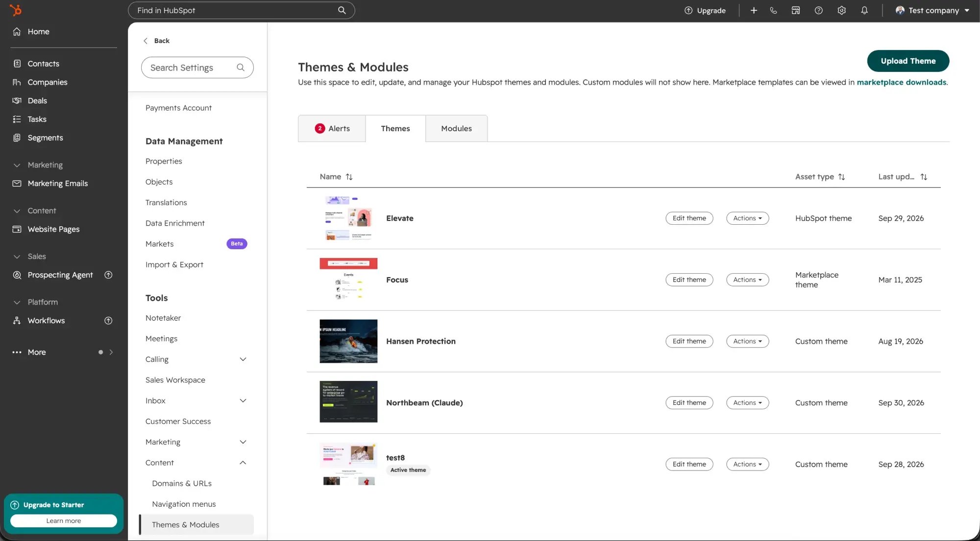Open Actions dropdown for Hansen Protection
The width and height of the screenshot is (980, 541).
pyautogui.click(x=747, y=341)
